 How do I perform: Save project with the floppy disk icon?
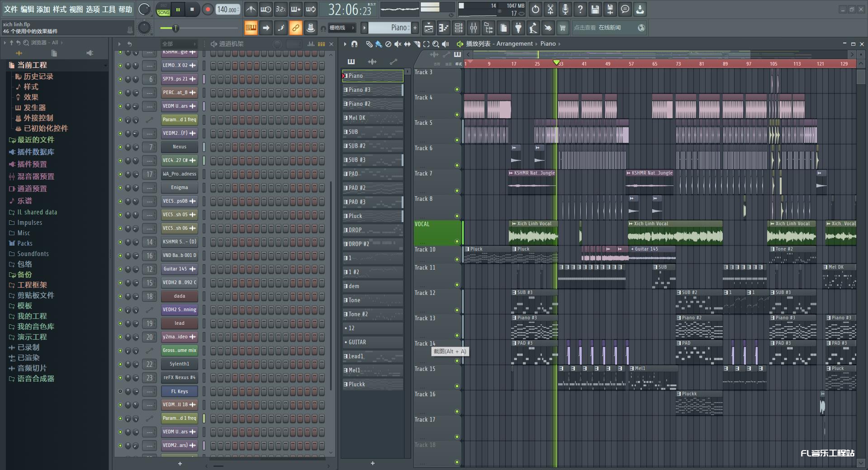[595, 9]
